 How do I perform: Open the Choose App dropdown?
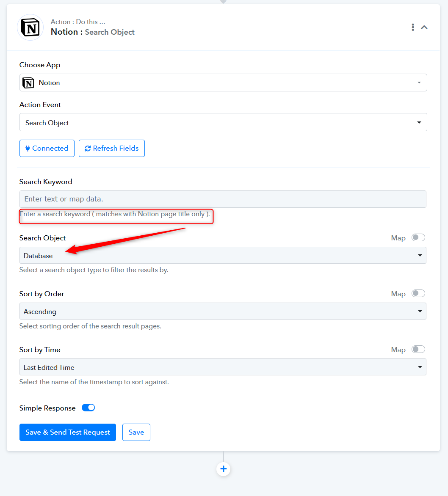click(x=223, y=83)
